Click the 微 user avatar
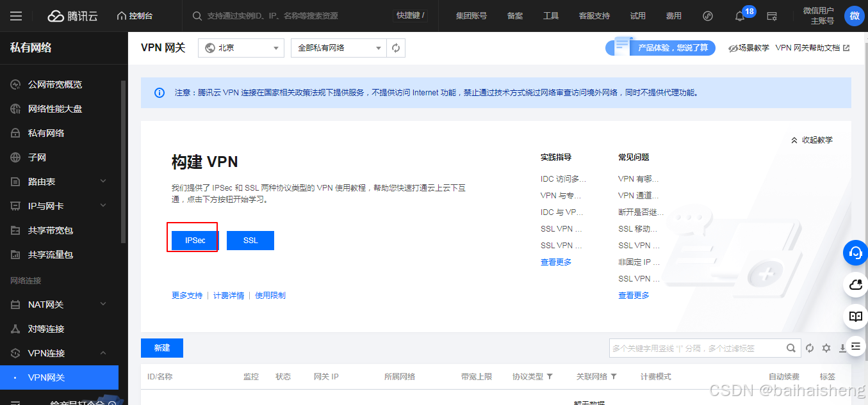 click(854, 16)
